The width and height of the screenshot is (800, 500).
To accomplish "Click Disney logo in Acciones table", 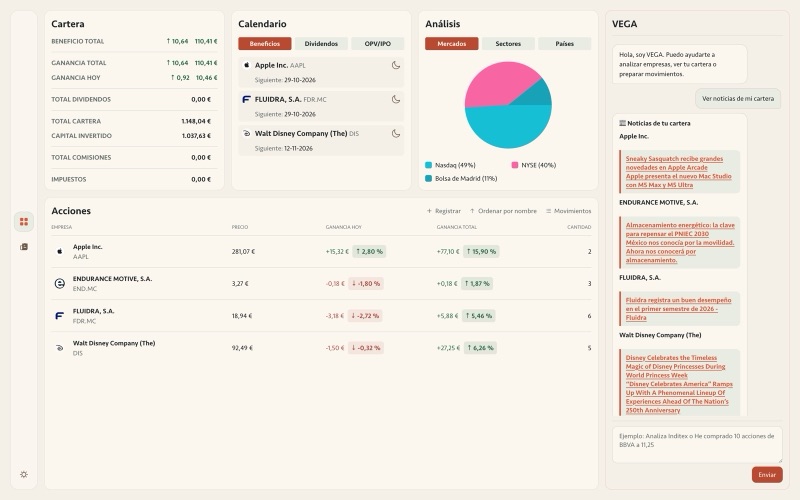I will pyautogui.click(x=60, y=348).
